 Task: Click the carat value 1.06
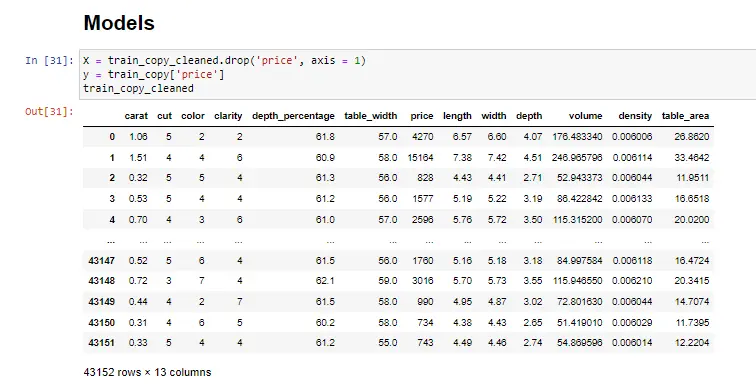[138, 136]
